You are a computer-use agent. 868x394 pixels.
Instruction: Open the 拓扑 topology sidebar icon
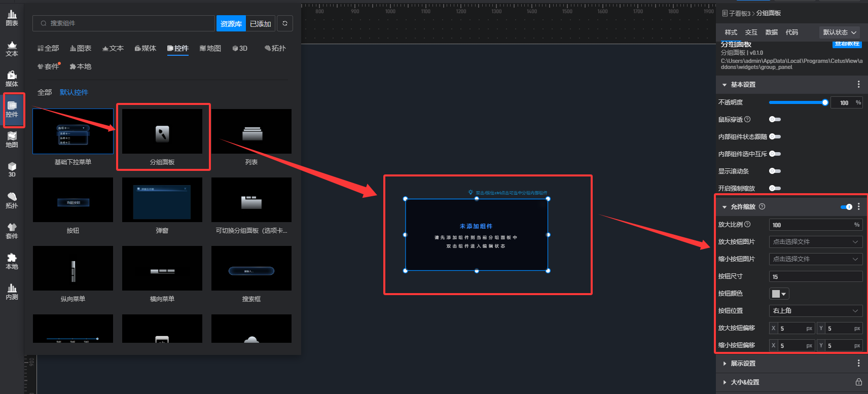(12, 201)
